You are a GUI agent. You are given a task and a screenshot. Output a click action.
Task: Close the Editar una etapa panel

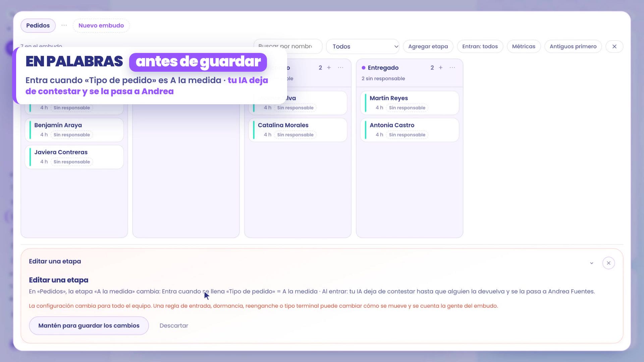click(608, 263)
